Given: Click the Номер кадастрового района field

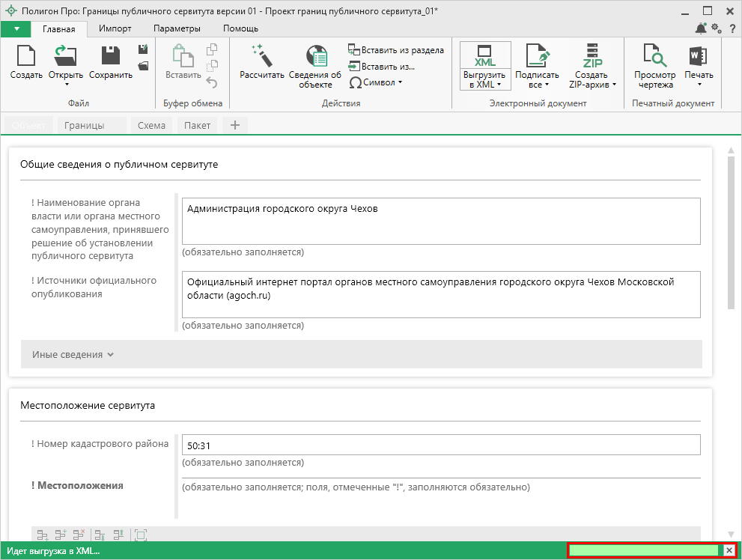Looking at the screenshot, I should click(x=440, y=445).
